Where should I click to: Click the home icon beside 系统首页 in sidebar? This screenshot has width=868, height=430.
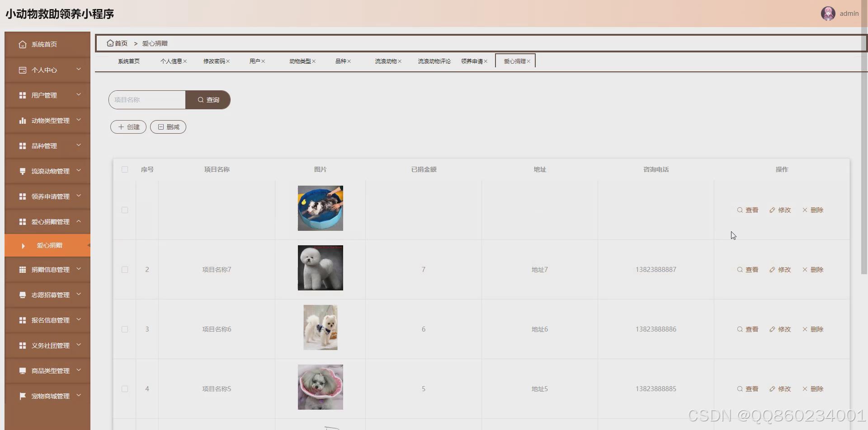coord(23,44)
